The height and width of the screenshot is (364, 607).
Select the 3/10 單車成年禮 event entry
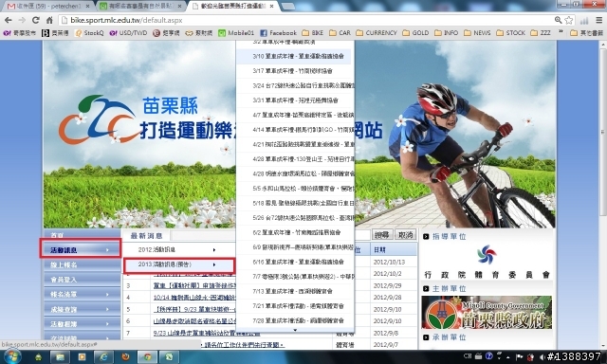(x=295, y=57)
